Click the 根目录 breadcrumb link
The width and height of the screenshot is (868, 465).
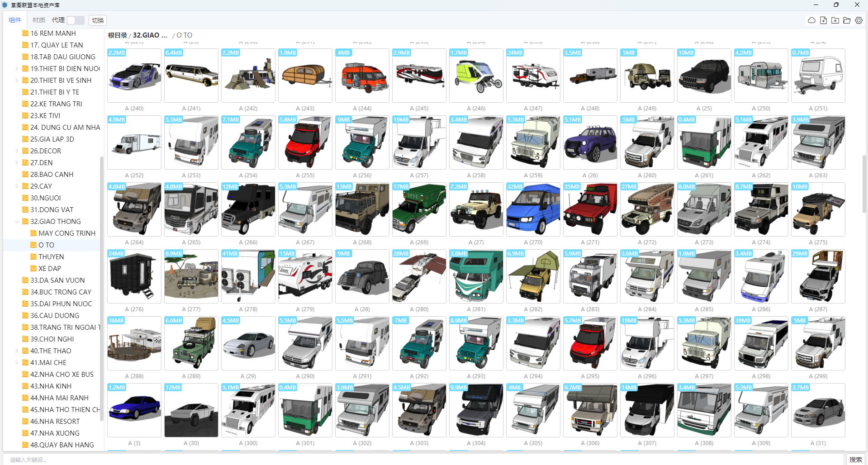117,35
